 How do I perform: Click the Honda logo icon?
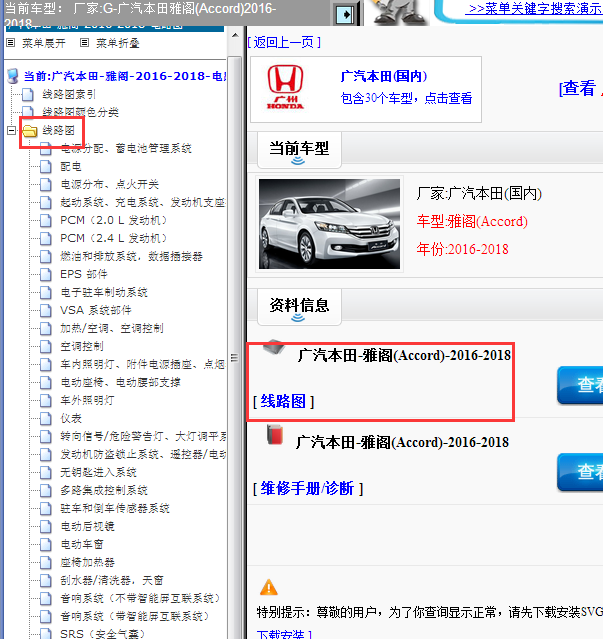[285, 88]
